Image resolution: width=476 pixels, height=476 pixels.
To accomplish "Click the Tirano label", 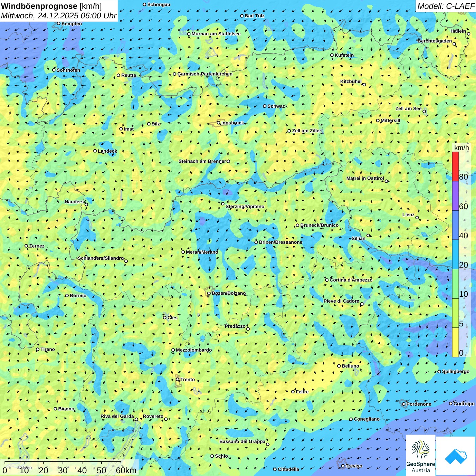I will click(x=48, y=349).
